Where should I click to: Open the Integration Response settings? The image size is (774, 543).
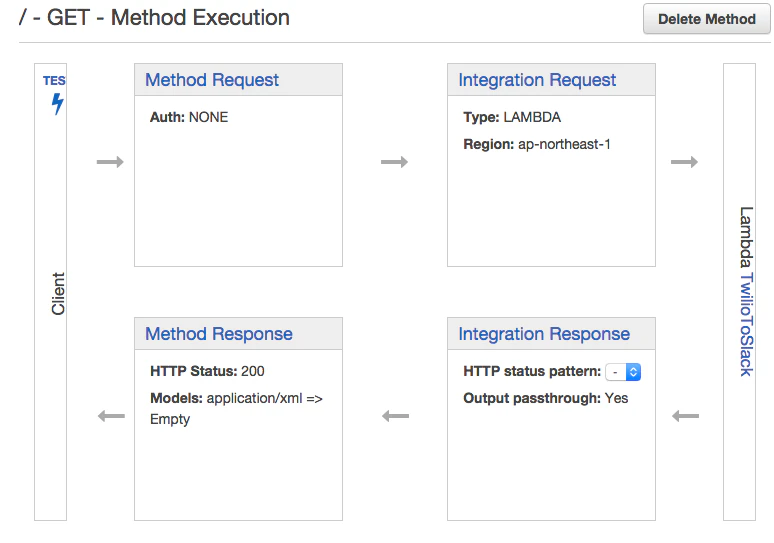coord(544,334)
